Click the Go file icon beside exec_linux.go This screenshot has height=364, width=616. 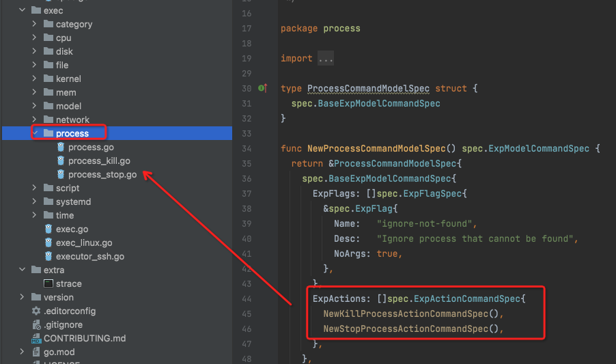[x=48, y=243]
